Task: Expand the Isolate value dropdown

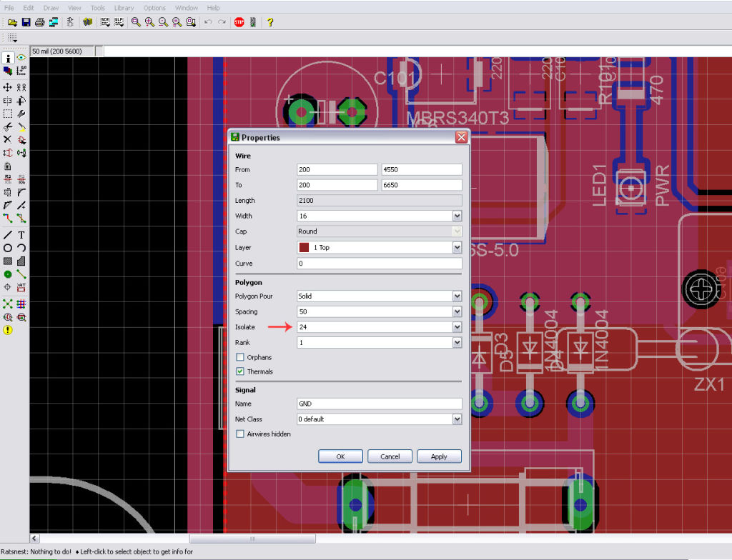Action: pyautogui.click(x=456, y=327)
